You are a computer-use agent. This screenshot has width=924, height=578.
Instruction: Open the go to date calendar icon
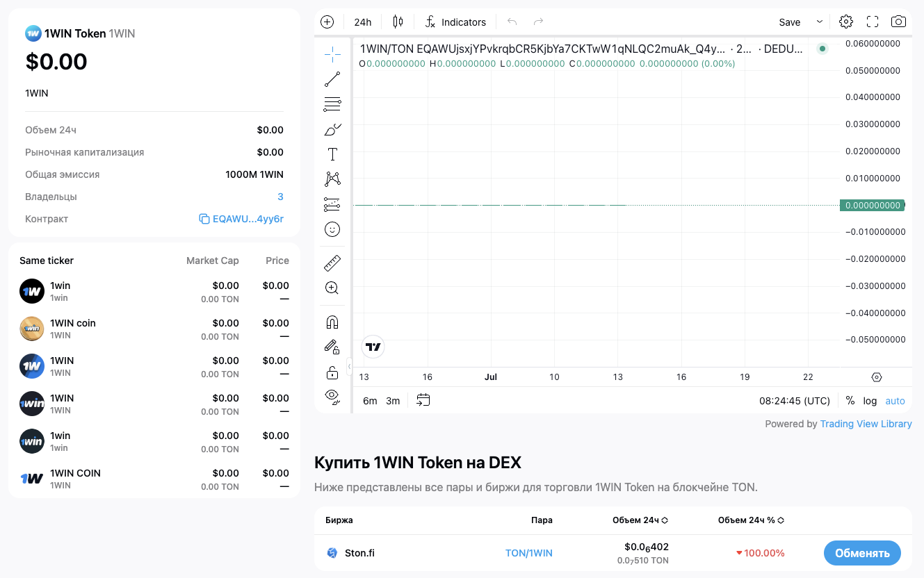pyautogui.click(x=423, y=400)
